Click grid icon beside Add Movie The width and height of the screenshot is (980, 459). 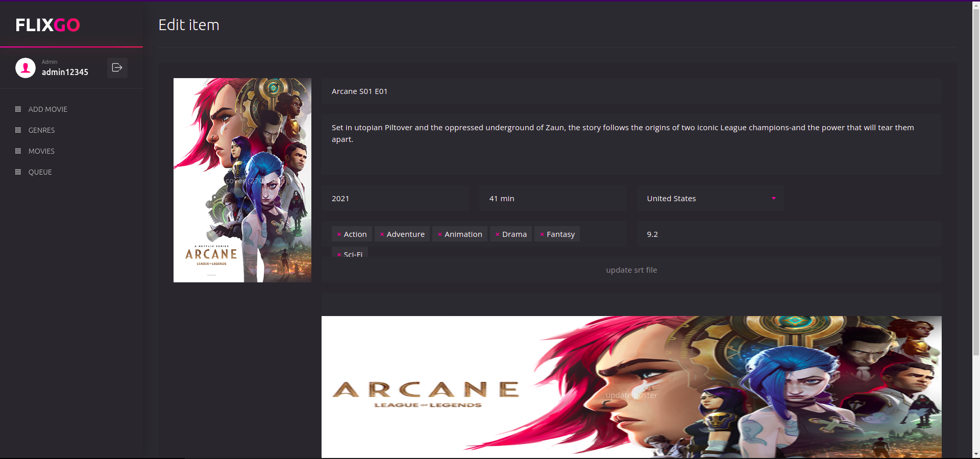(x=18, y=109)
